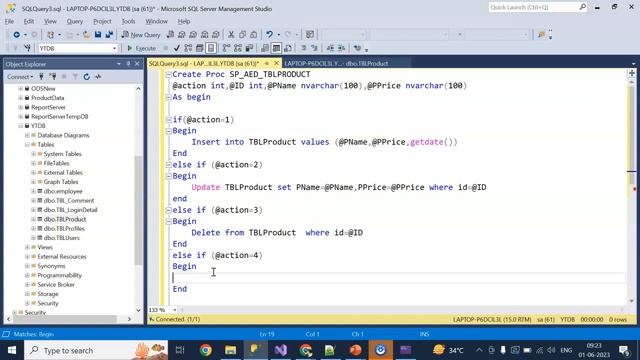Screen dimensions: 640x360
Task: Click the New Query button
Action: pos(141,35)
